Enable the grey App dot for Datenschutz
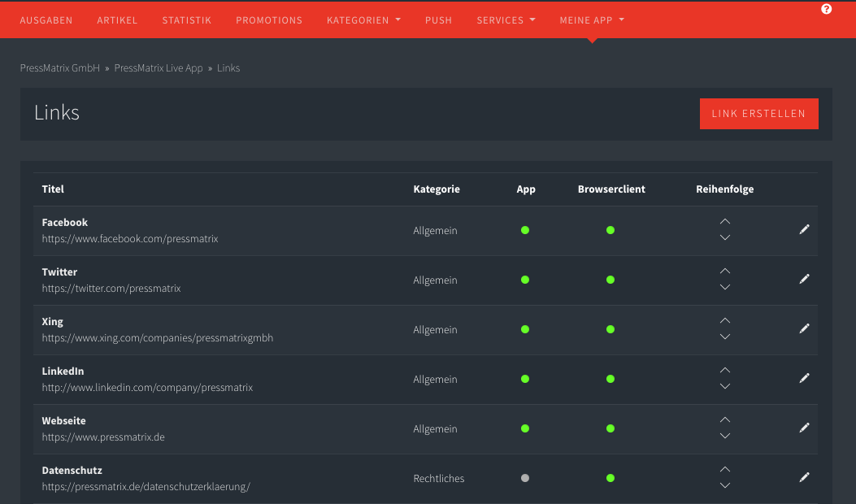The height and width of the screenshot is (504, 856). click(x=525, y=479)
